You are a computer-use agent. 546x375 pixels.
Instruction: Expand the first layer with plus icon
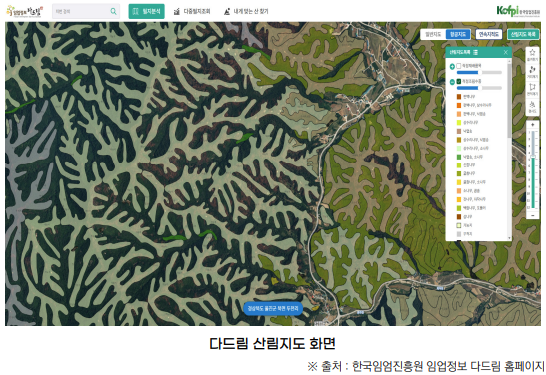[x=452, y=66]
